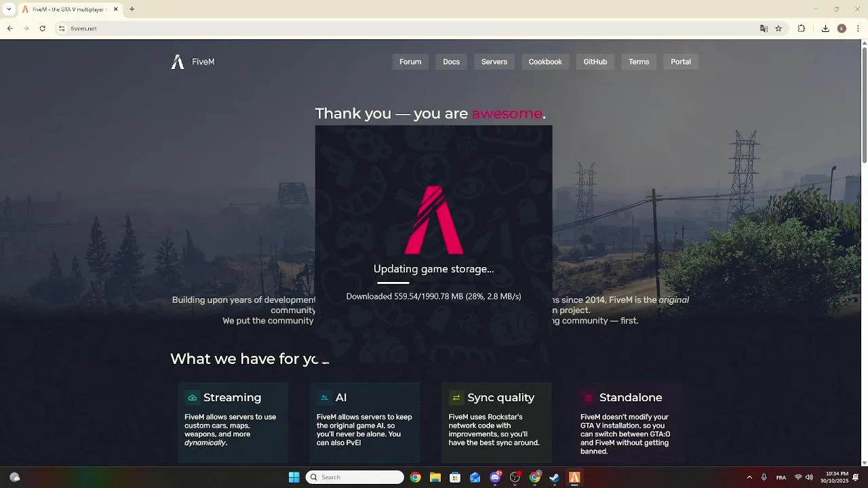
Task: Open Steam from the taskbar
Action: [x=555, y=477]
